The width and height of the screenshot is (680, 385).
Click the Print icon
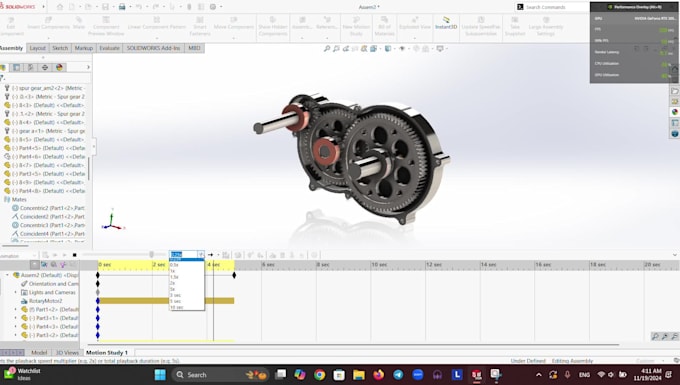[122, 7]
